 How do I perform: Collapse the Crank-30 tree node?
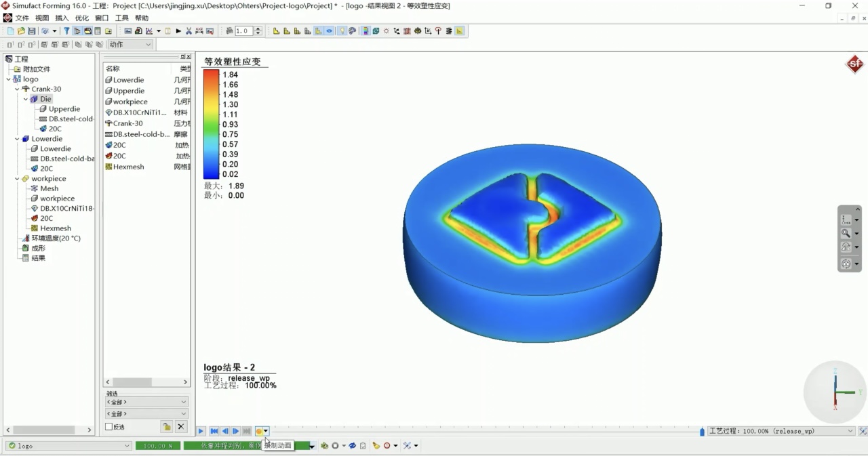click(17, 89)
